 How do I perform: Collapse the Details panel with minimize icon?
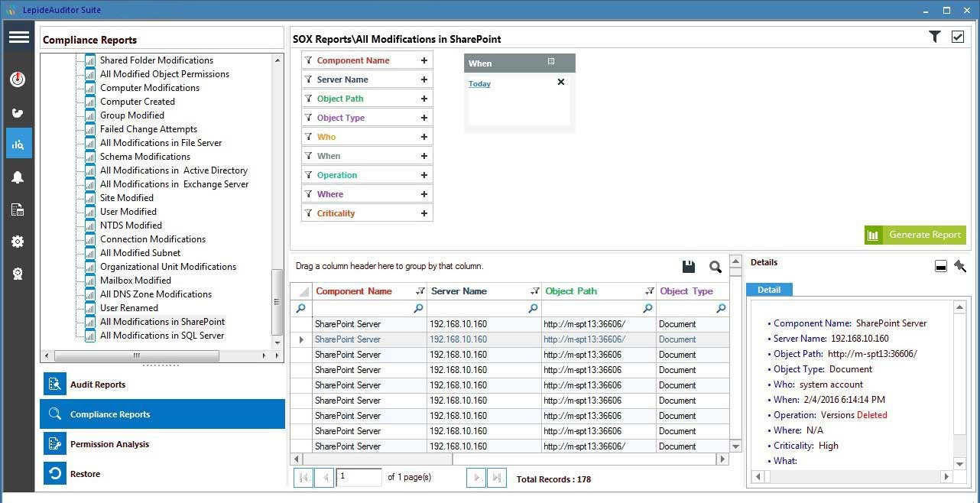coord(940,265)
